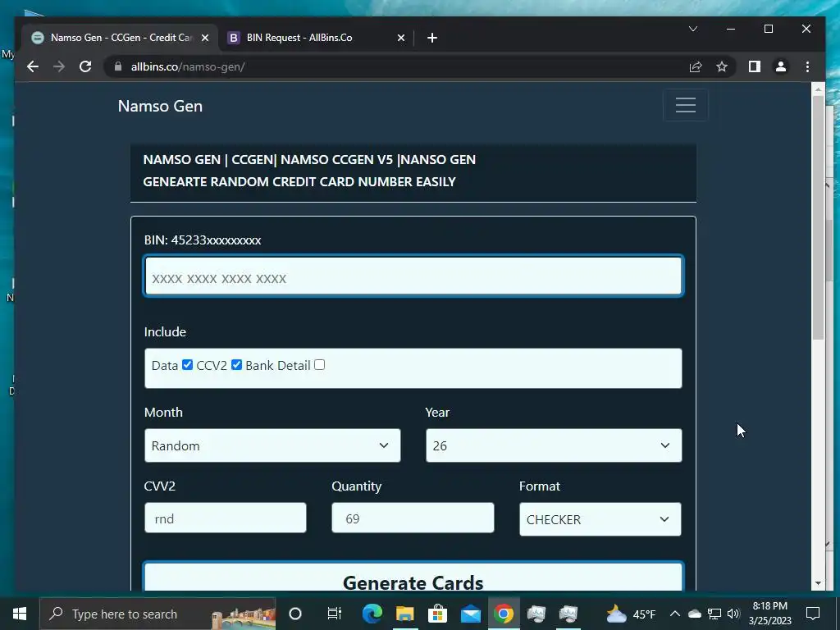Close the BIN Request tab
The width and height of the screenshot is (840, 630).
point(400,38)
